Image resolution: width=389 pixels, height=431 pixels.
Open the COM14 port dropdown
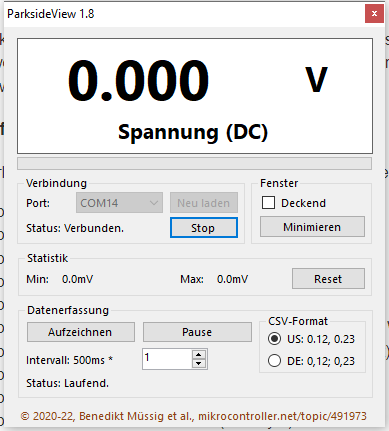click(x=119, y=203)
